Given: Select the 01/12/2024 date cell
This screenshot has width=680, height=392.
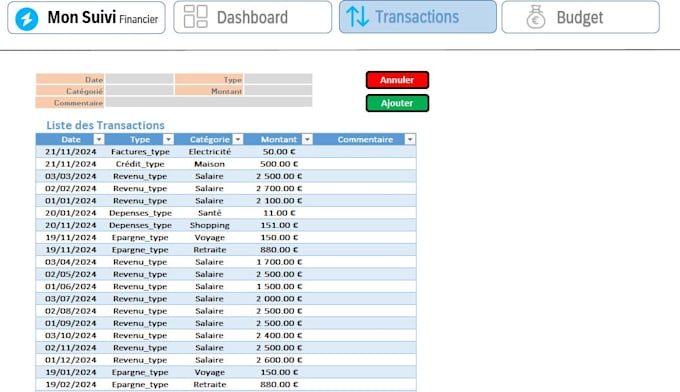Looking at the screenshot, I should [x=71, y=360].
